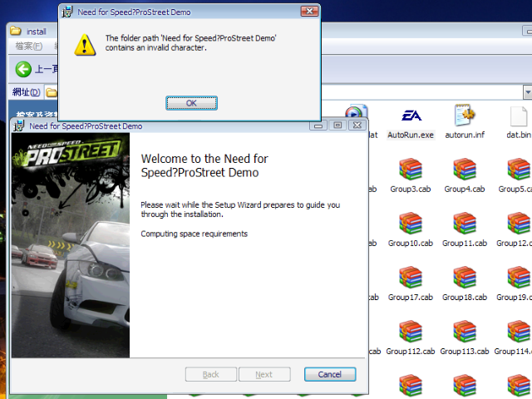
Task: Click the install folder icon in explorer title bar
Action: coord(16,31)
